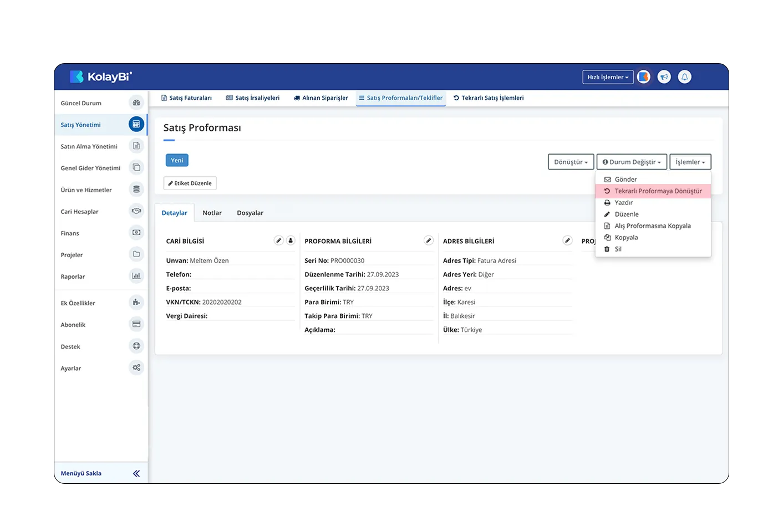
Task: Click the Projeler folder icon
Action: [x=136, y=254]
